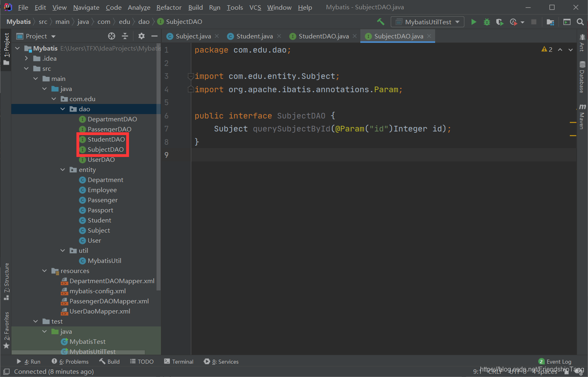Select UserDAO in the project tree

(101, 159)
